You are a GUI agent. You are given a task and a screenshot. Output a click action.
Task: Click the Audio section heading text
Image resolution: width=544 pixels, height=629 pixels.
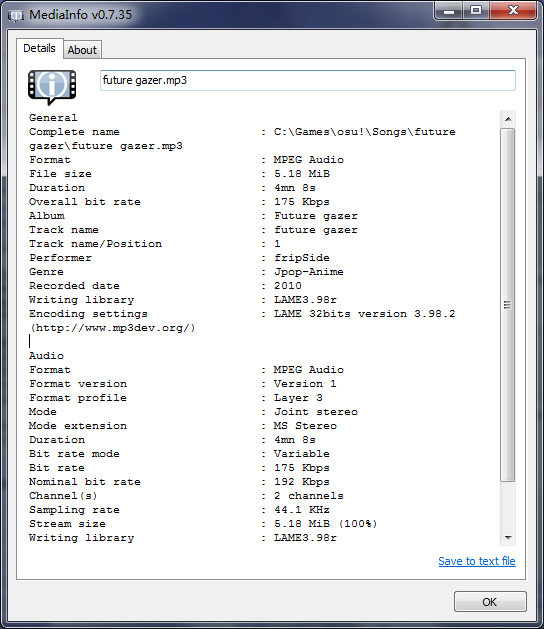(46, 355)
